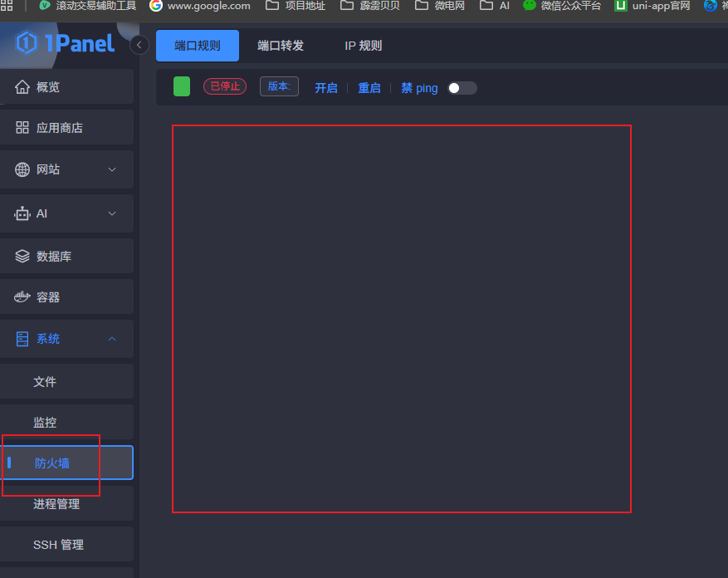Expand the AI submenu chevron

click(x=113, y=213)
